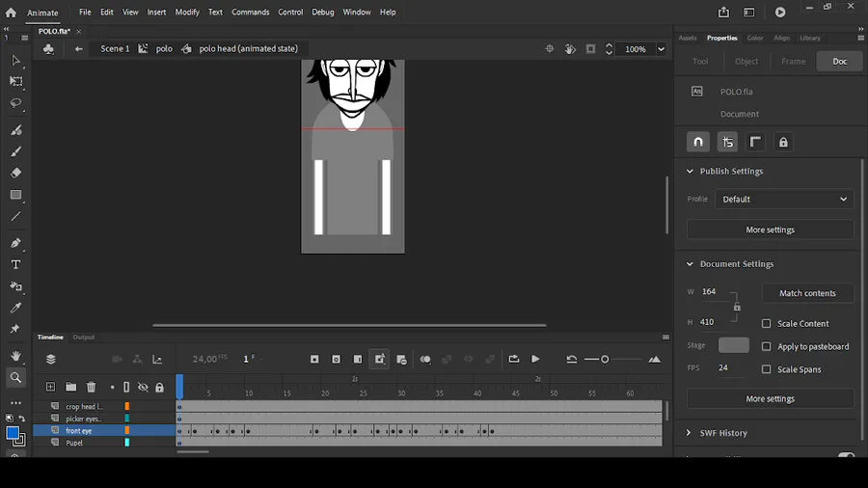This screenshot has width=868, height=488.
Task: Add a new layer in timeline
Action: [51, 388]
